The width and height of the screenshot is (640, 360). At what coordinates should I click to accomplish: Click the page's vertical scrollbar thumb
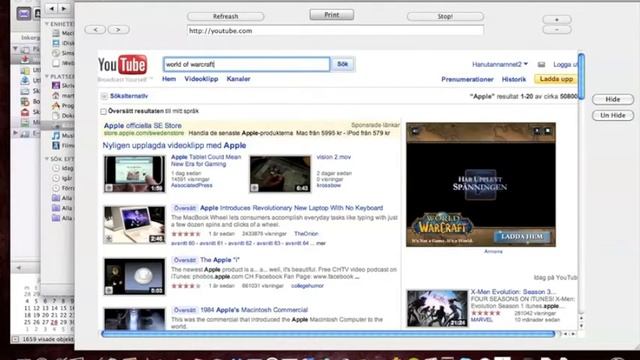coord(581,76)
